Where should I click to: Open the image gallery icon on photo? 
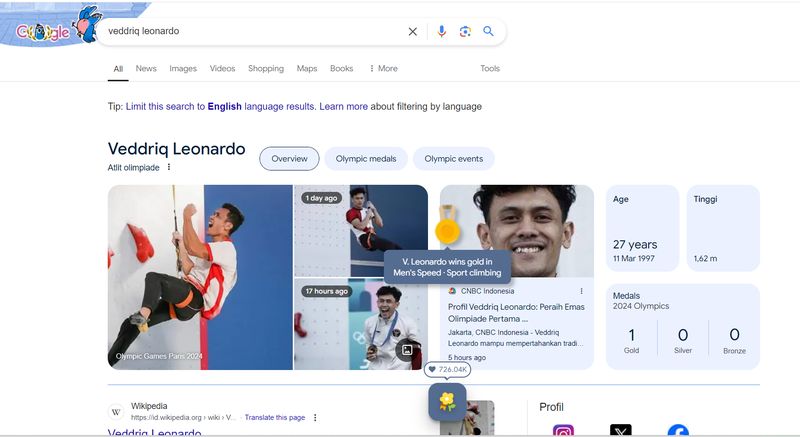(406, 349)
